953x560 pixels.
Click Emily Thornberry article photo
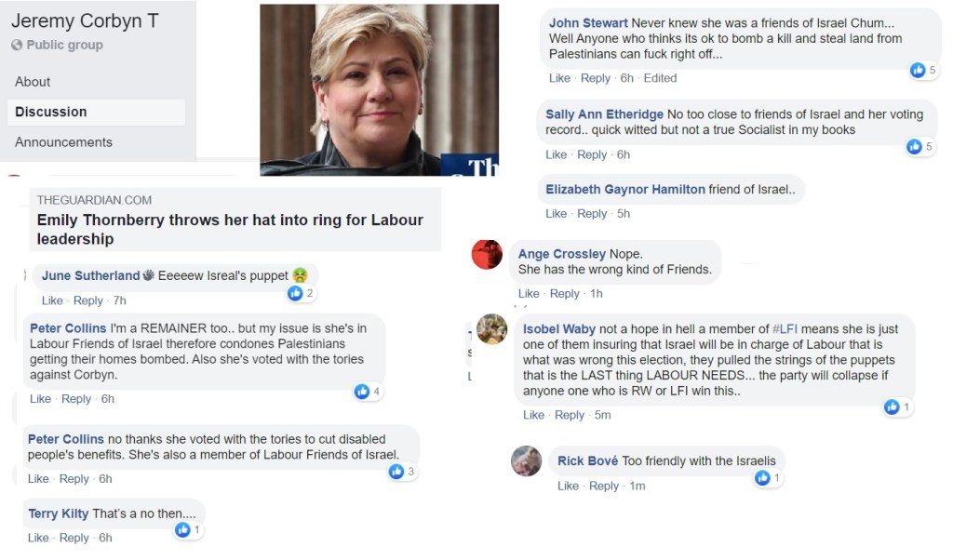click(x=378, y=89)
